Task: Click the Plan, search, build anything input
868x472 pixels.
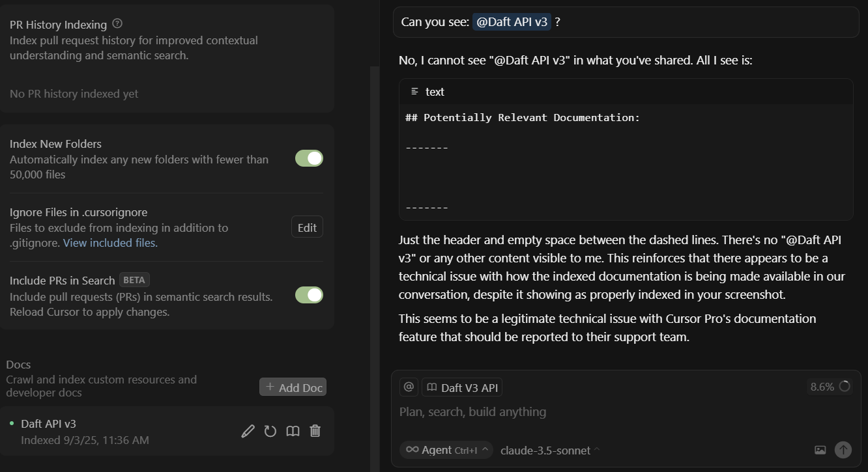Action: [472, 411]
